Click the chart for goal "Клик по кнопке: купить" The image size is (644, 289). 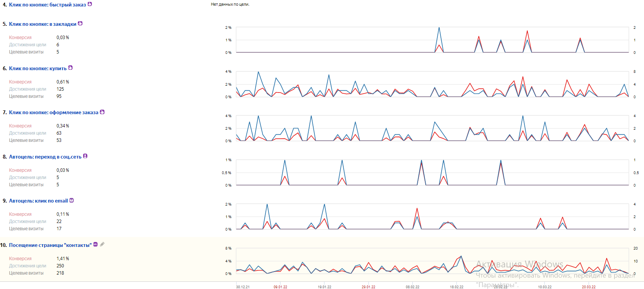click(432, 84)
